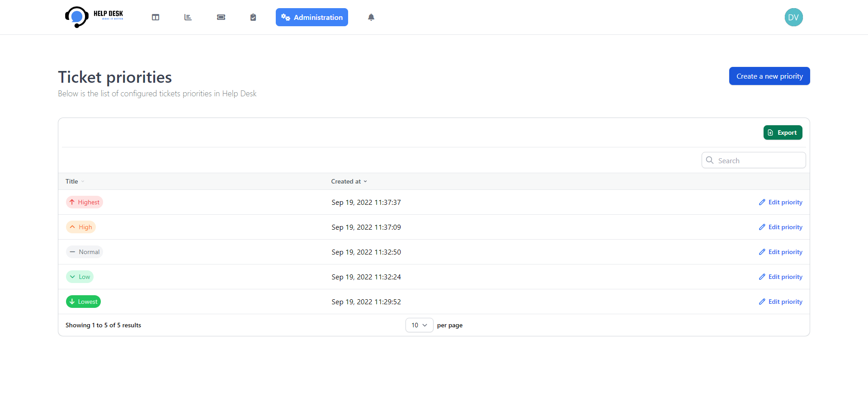Image resolution: width=868 pixels, height=420 pixels.
Task: Click the Ticket priorities heading
Action: 115,77
